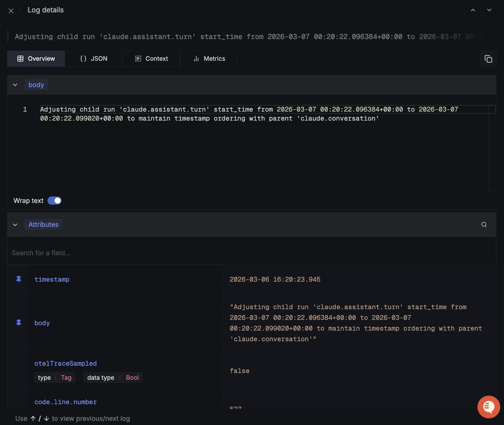Open the orange chat support bubble
Image resolution: width=504 pixels, height=425 pixels.
[x=489, y=407]
